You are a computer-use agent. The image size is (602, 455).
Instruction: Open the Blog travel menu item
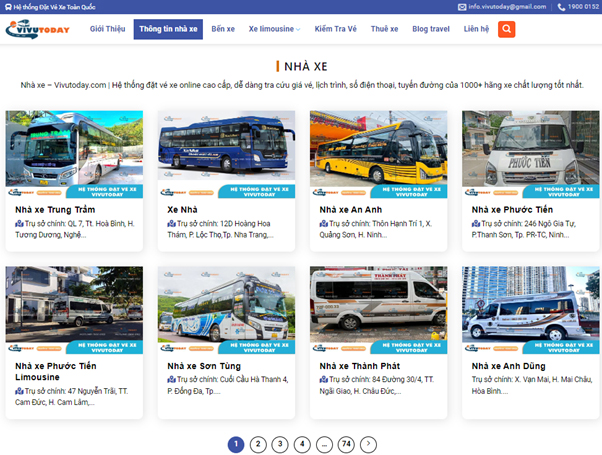pyautogui.click(x=431, y=29)
